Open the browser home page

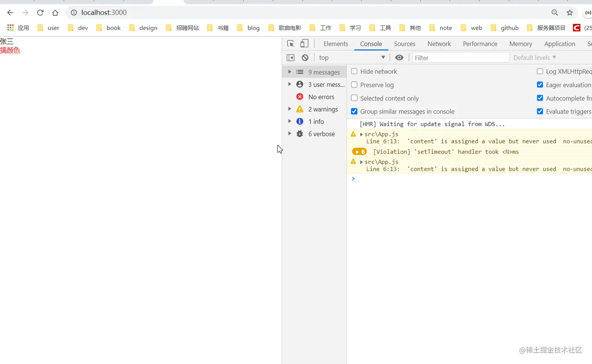[x=55, y=13]
